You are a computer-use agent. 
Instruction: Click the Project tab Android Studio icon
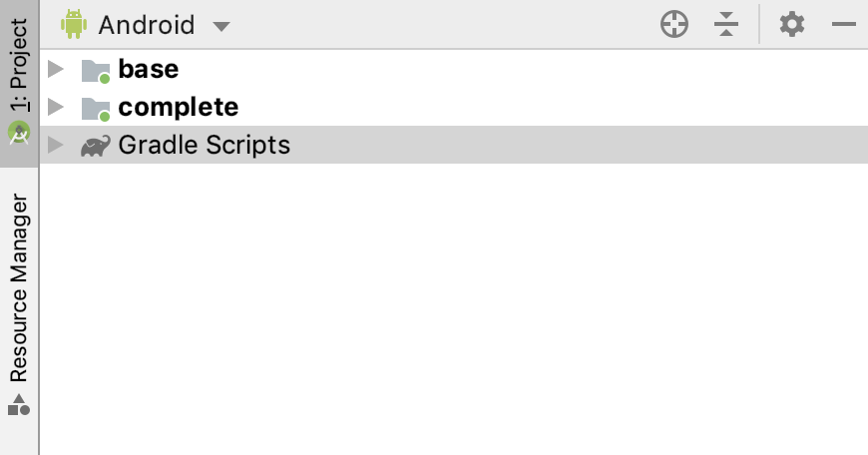(19, 133)
